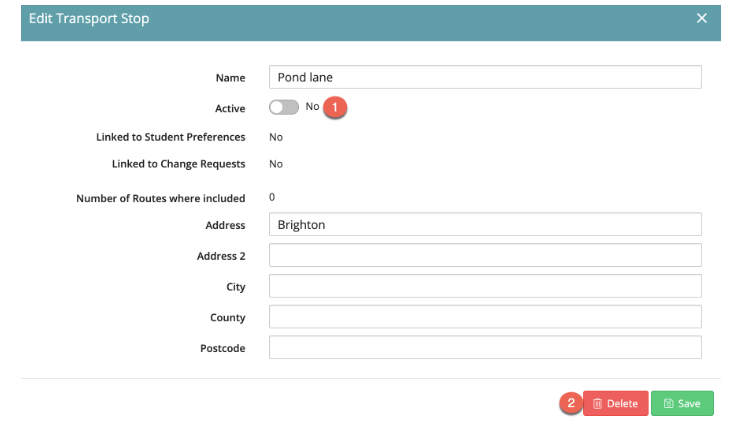The width and height of the screenshot is (744, 432).
Task: Focus the Address field containing Brighton
Action: point(485,225)
